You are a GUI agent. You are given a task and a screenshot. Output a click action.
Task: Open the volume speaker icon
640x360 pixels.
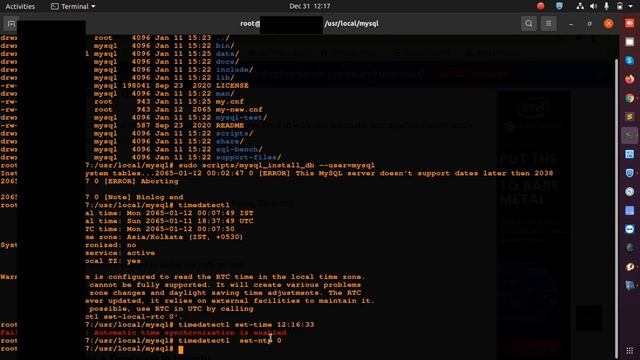pos(593,6)
